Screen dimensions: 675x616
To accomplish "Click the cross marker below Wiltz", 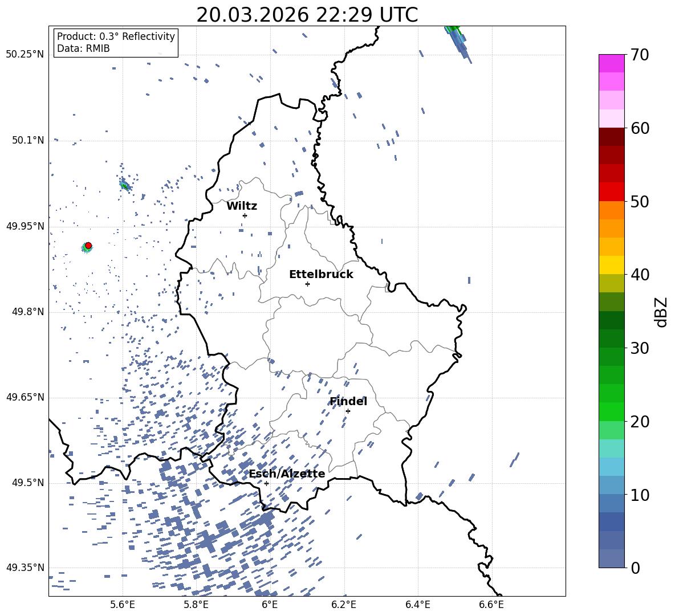I will (x=245, y=215).
